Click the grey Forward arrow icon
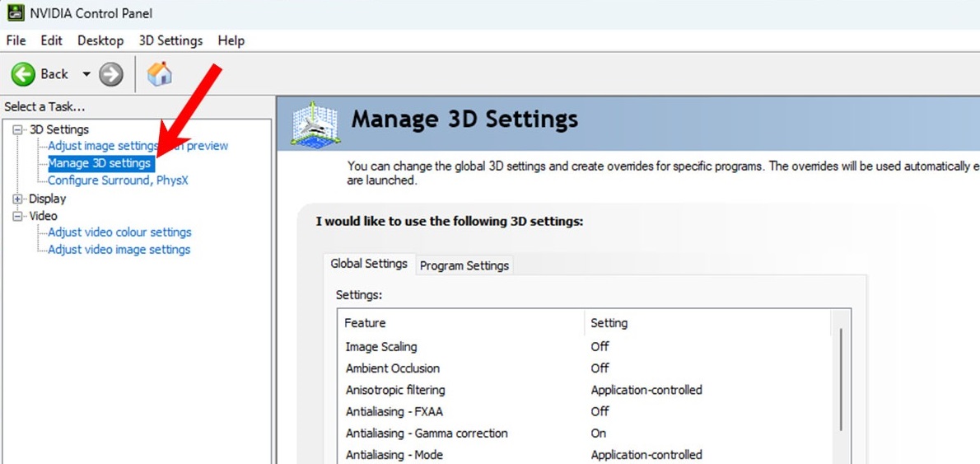Viewport: 980px width, 464px height. tap(111, 74)
